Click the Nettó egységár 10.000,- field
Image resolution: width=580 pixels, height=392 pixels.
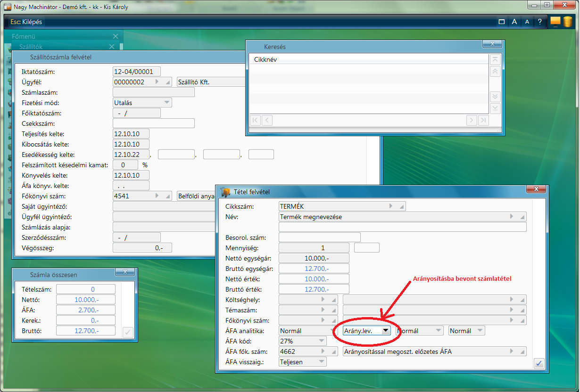(314, 258)
